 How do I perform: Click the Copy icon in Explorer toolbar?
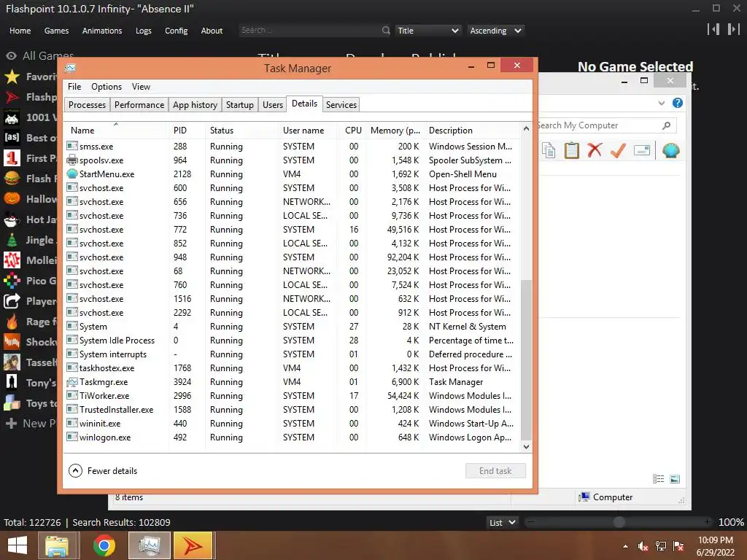pyautogui.click(x=549, y=150)
